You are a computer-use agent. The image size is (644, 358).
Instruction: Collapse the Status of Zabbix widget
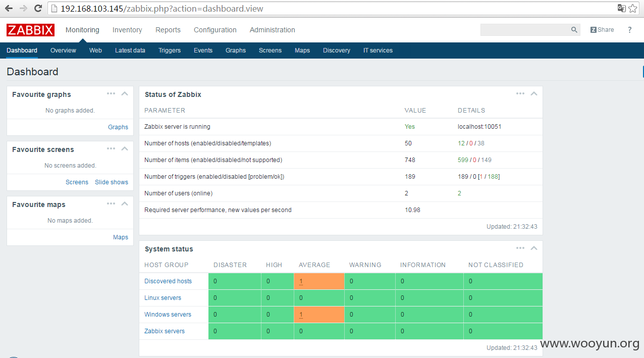click(x=534, y=93)
